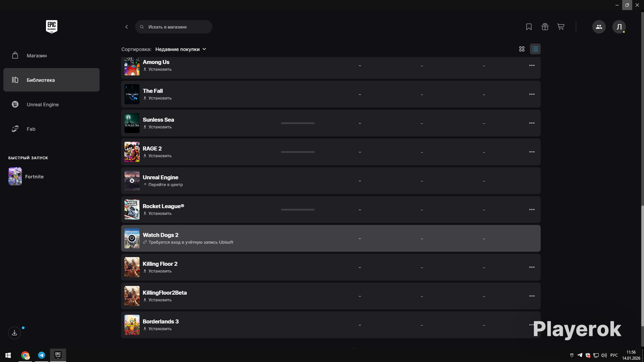
Task: Open the downloads icon in the sidebar
Action: (14, 333)
